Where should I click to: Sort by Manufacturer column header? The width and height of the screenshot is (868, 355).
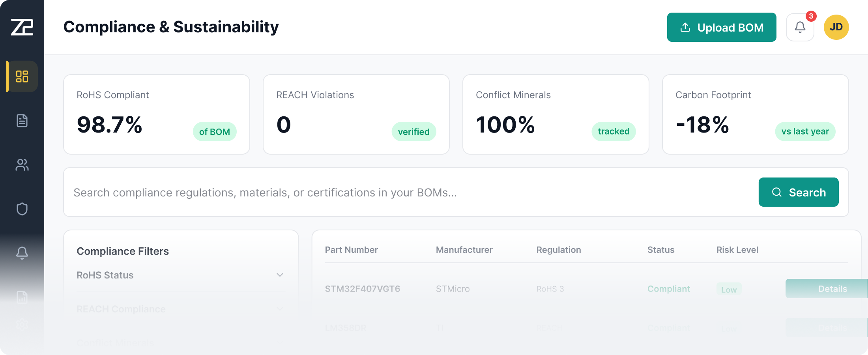(x=464, y=250)
